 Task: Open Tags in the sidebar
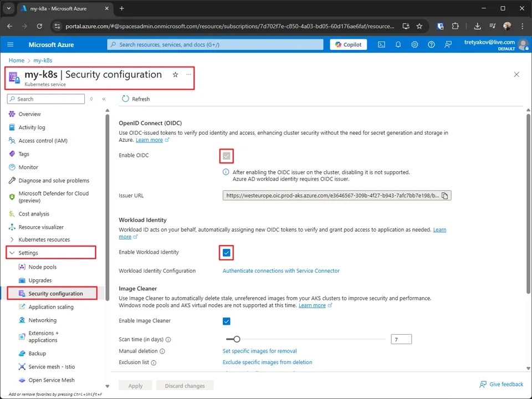point(24,154)
